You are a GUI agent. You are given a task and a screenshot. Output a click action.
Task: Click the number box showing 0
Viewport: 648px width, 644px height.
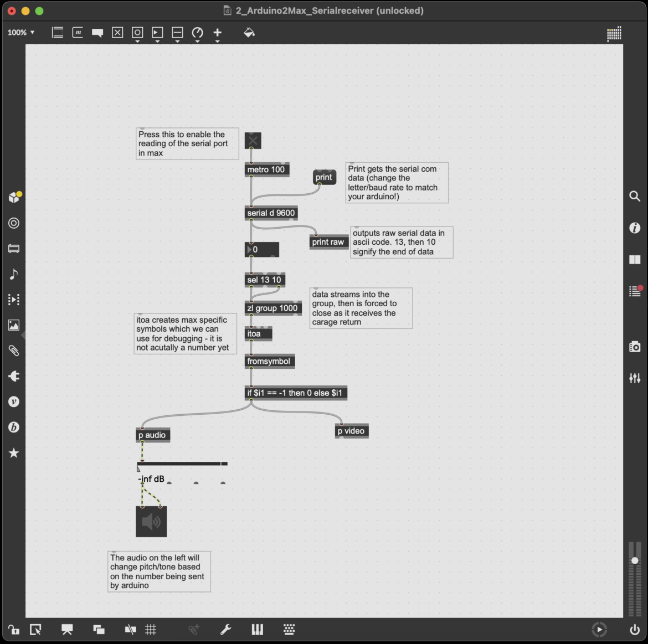point(261,249)
